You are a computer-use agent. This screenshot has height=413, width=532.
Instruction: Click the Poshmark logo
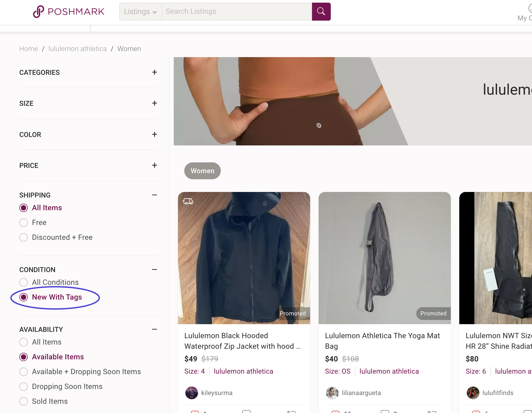point(69,12)
